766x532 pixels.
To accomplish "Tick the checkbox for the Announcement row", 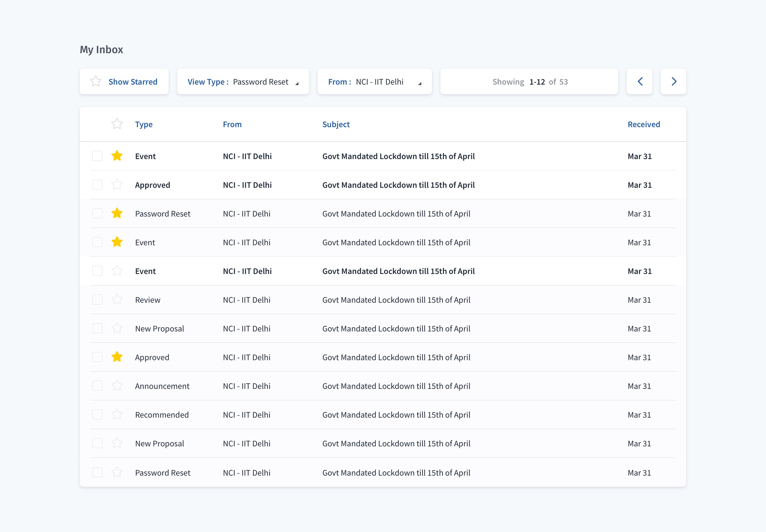I will [x=97, y=386].
